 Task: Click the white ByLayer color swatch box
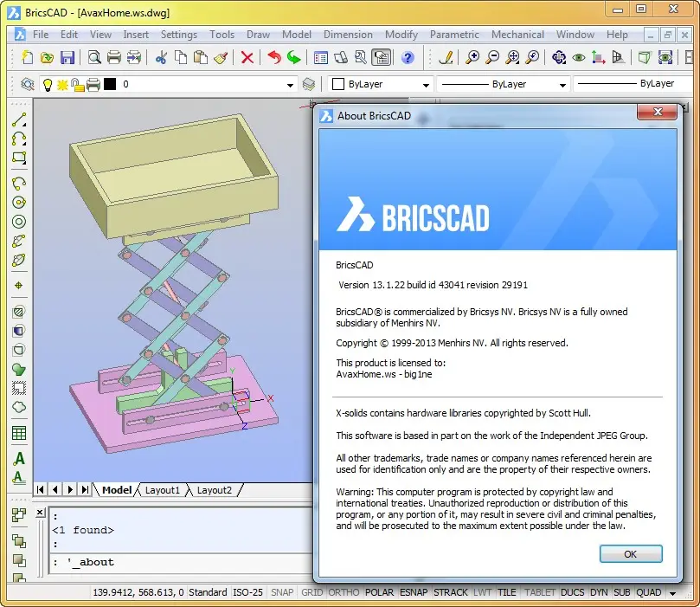(x=338, y=84)
